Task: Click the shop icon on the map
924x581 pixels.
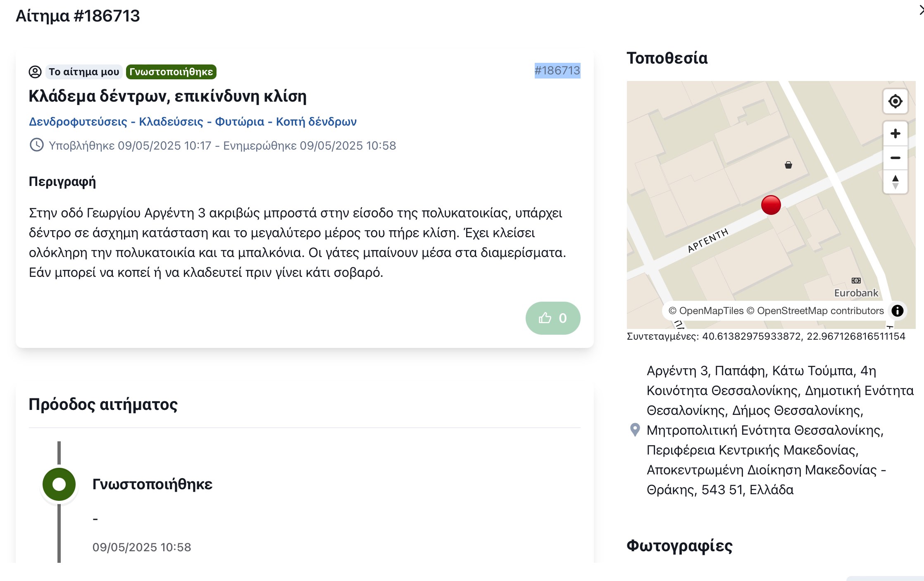Action: [788, 165]
